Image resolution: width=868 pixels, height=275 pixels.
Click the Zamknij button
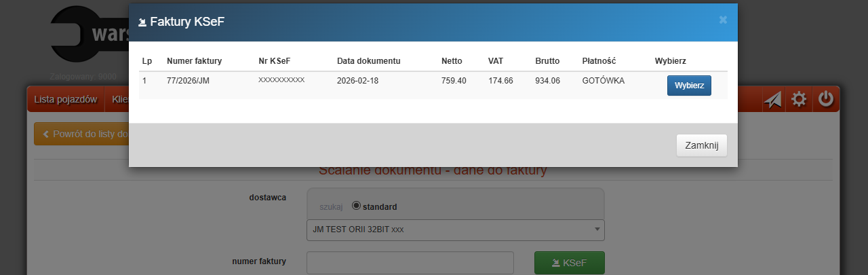701,145
